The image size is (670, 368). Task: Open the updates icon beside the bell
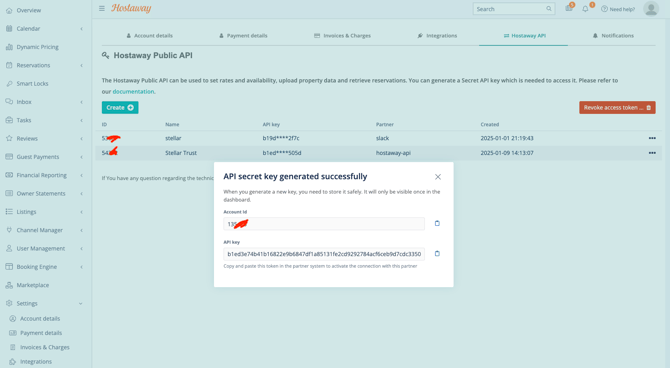[x=569, y=9]
